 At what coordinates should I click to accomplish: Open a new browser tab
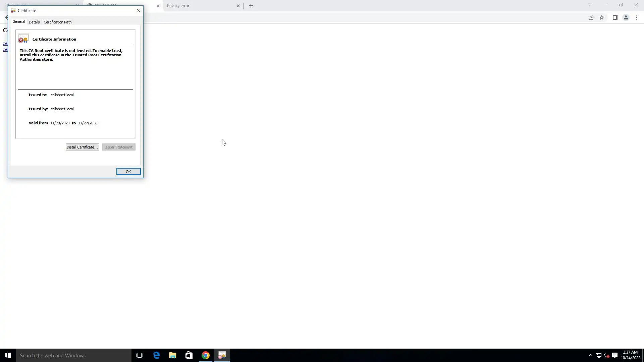coord(251,6)
